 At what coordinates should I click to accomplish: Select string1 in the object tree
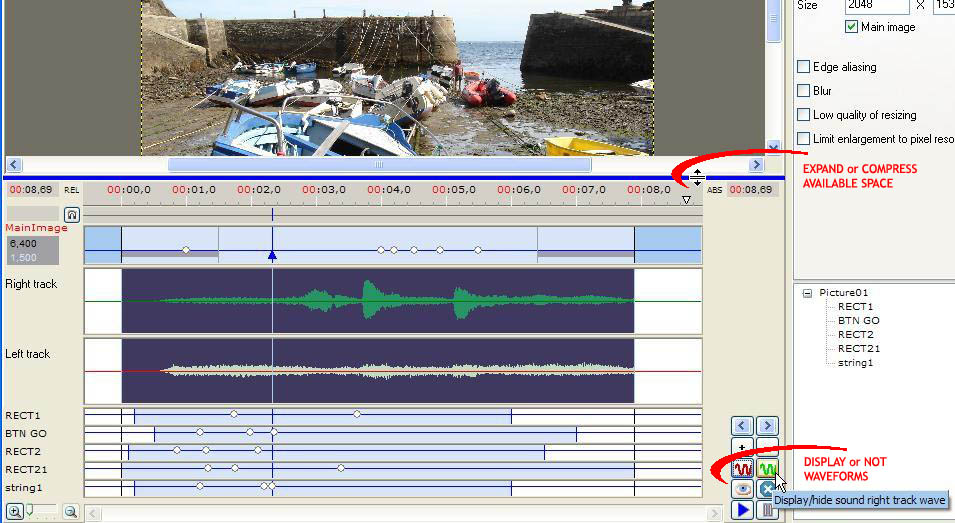pos(855,363)
